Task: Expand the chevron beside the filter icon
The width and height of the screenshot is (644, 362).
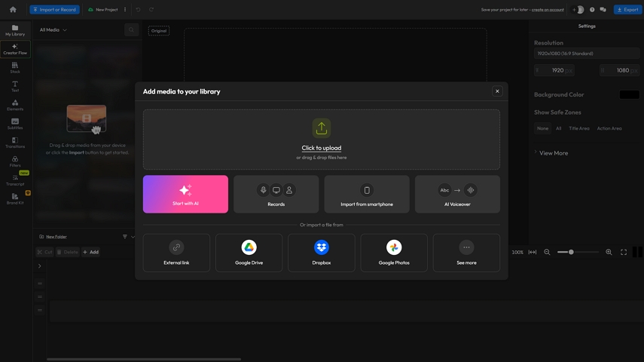Action: coord(133,237)
